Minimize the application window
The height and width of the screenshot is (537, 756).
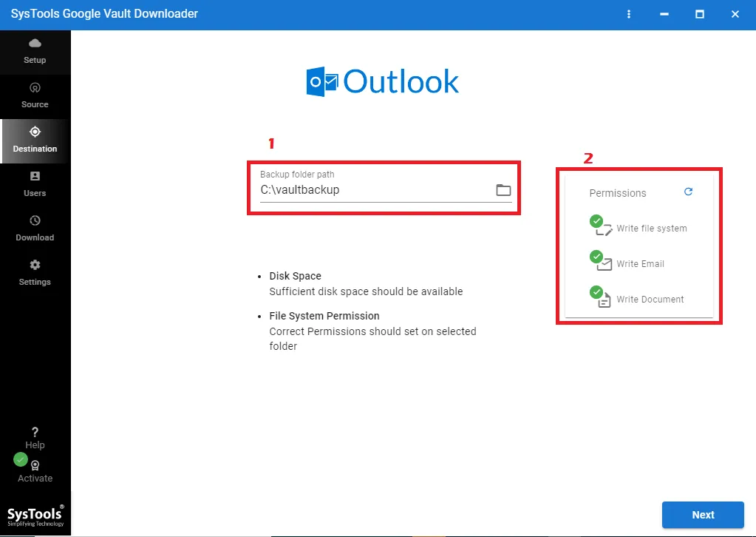pos(664,14)
